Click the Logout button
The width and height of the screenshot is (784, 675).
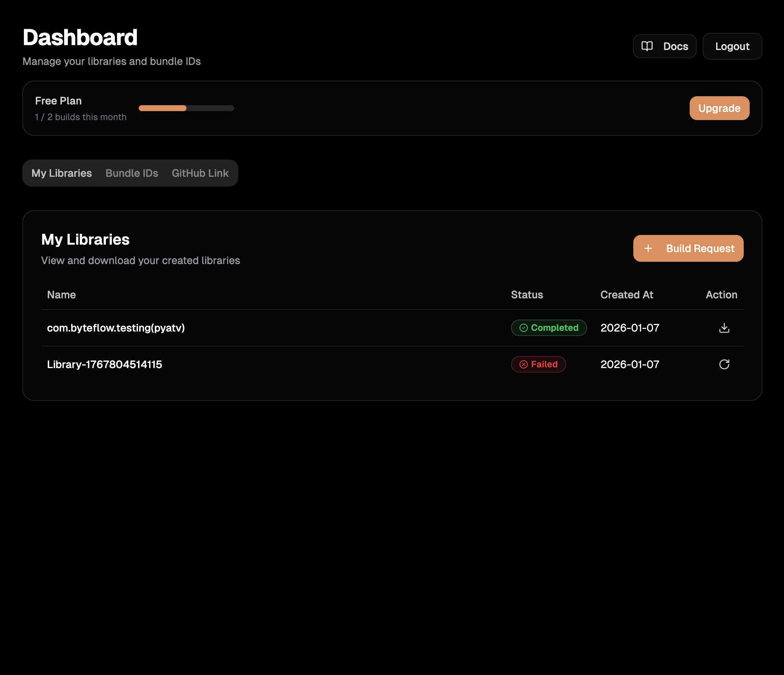(x=732, y=46)
